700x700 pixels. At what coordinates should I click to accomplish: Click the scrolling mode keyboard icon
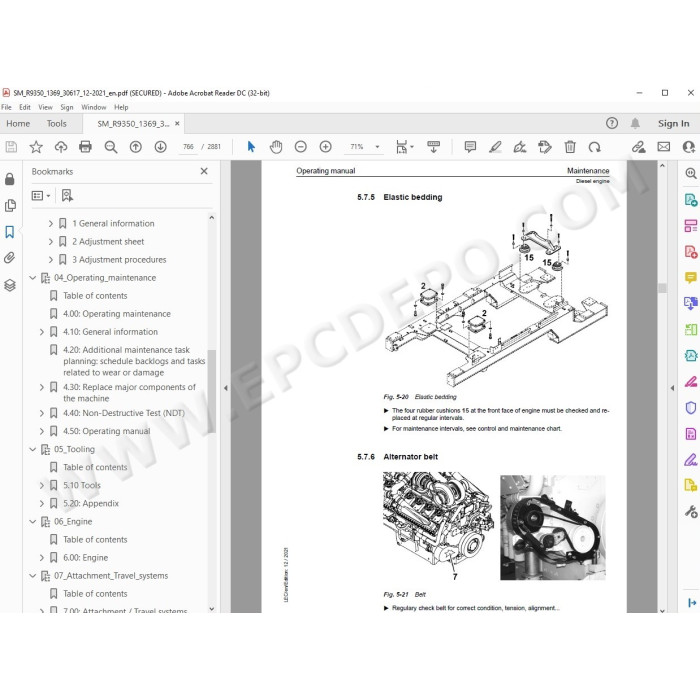point(433,146)
